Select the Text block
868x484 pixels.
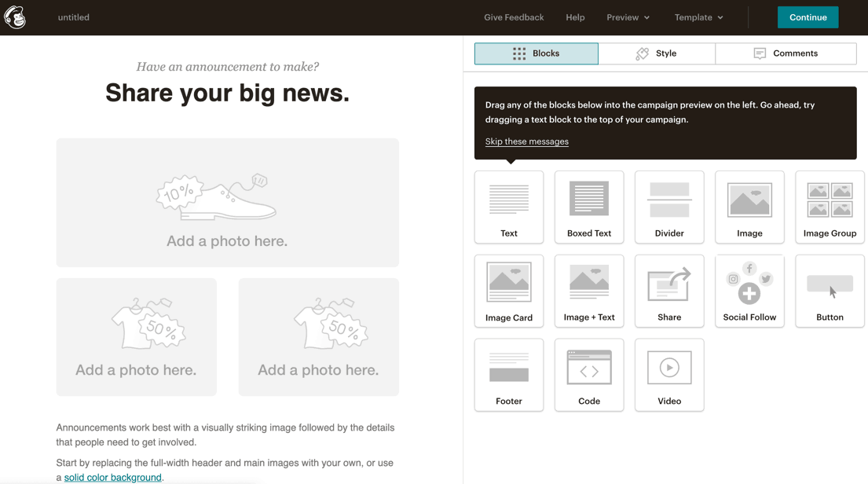coord(509,207)
